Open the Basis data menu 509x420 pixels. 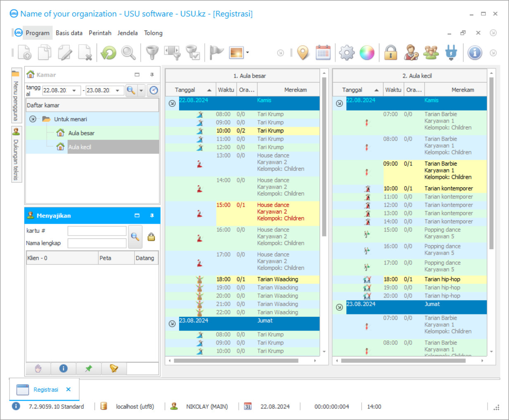[69, 33]
